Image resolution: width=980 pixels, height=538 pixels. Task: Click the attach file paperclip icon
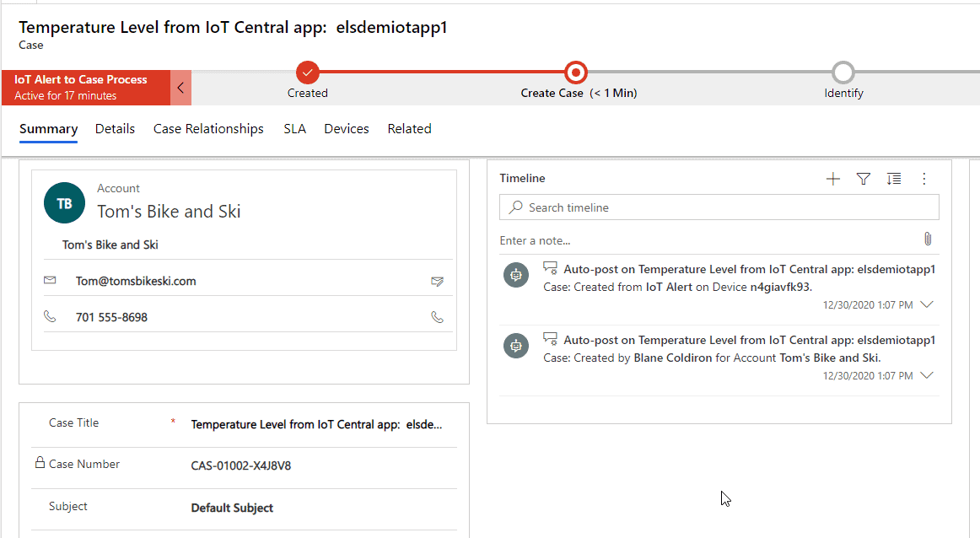[x=928, y=239]
